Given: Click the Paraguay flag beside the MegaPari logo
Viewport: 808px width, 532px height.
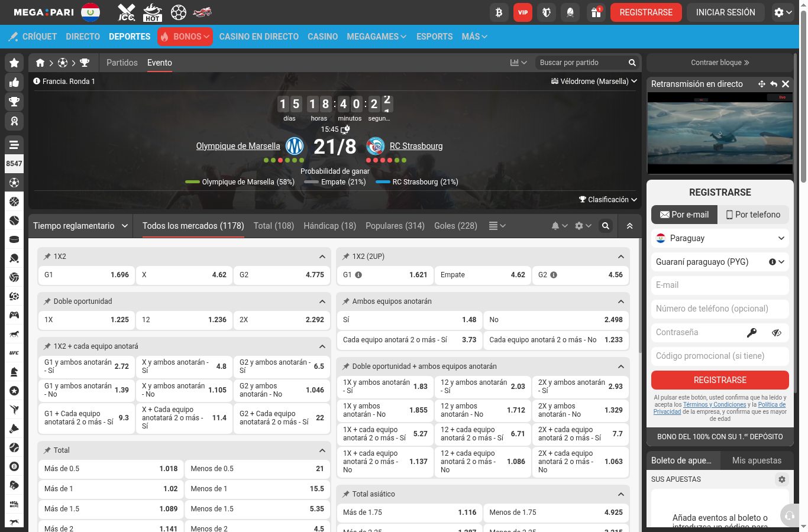Looking at the screenshot, I should [x=91, y=12].
